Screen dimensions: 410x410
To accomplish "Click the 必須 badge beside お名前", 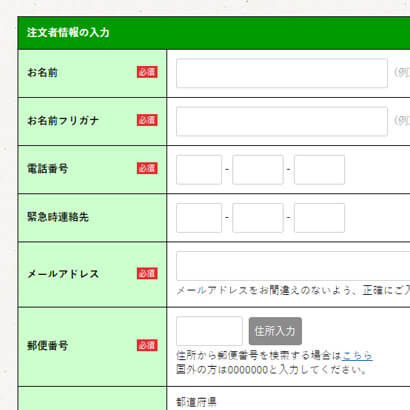I will coord(147,72).
